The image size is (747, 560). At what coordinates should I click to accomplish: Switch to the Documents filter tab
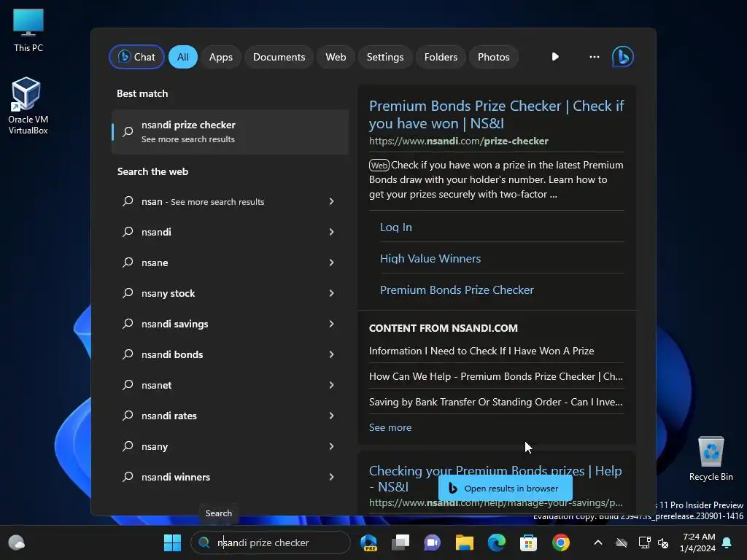pyautogui.click(x=279, y=57)
